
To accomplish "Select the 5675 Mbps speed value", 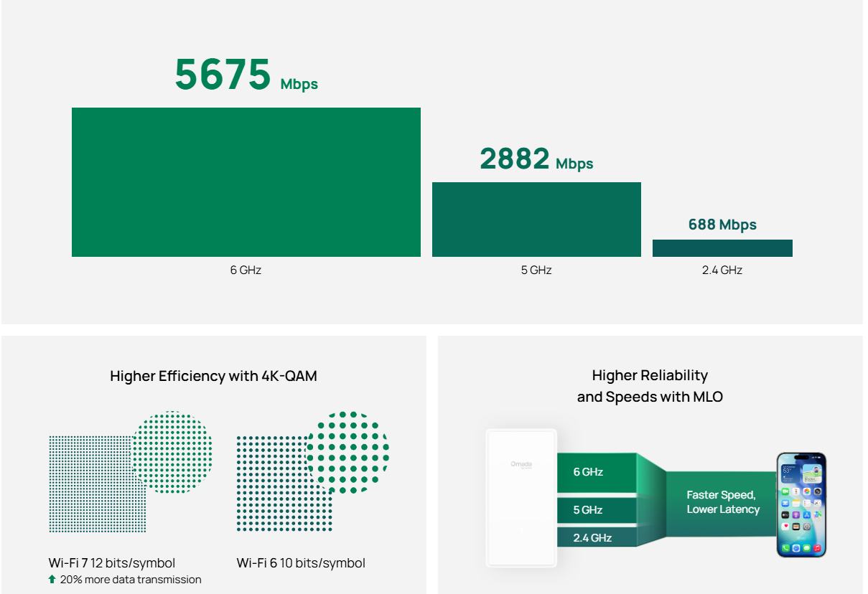I will tap(246, 75).
